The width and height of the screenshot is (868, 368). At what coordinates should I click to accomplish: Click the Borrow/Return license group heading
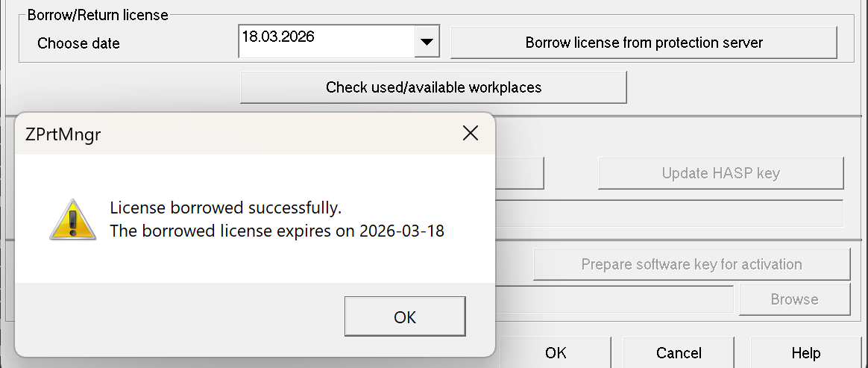(98, 14)
